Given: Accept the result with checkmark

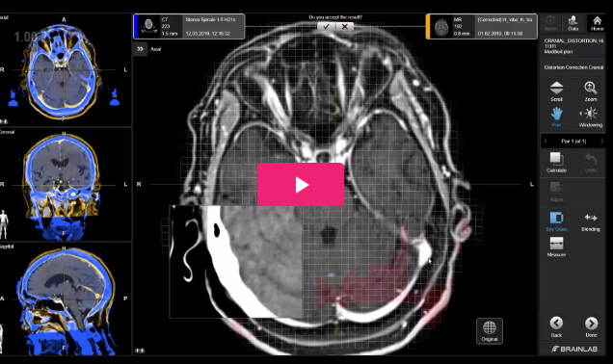Looking at the screenshot, I should (327, 27).
